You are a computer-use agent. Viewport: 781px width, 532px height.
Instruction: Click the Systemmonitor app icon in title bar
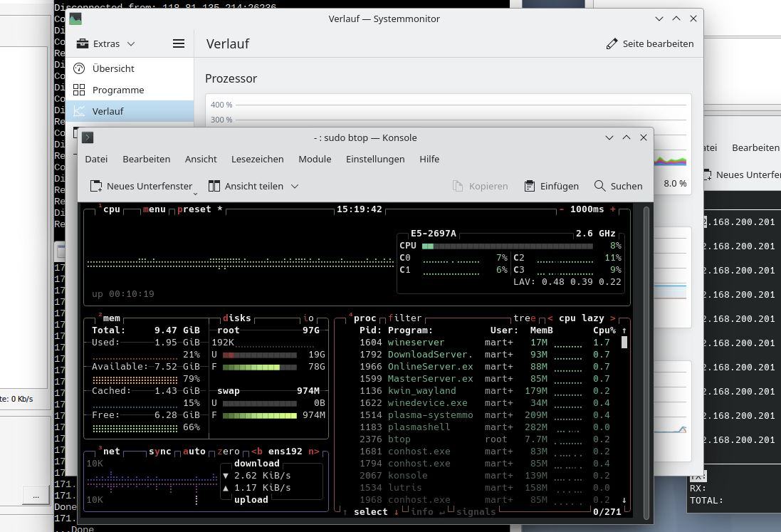(75, 19)
